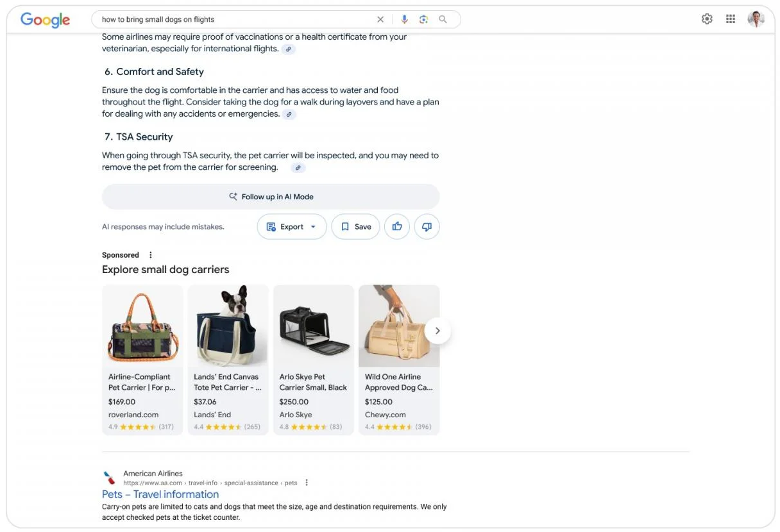Image resolution: width=780 pixels, height=532 pixels.
Task: Save the AI response
Action: [x=356, y=226]
